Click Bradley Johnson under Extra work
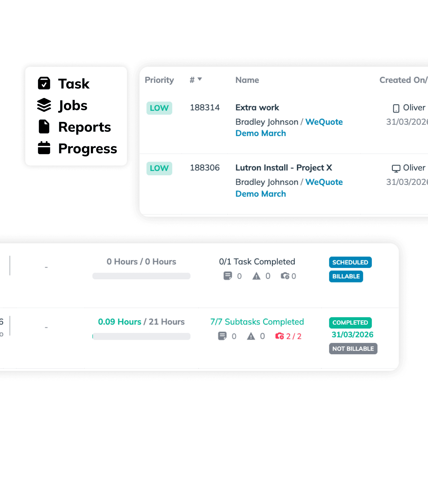The height and width of the screenshot is (504, 428). click(x=267, y=122)
